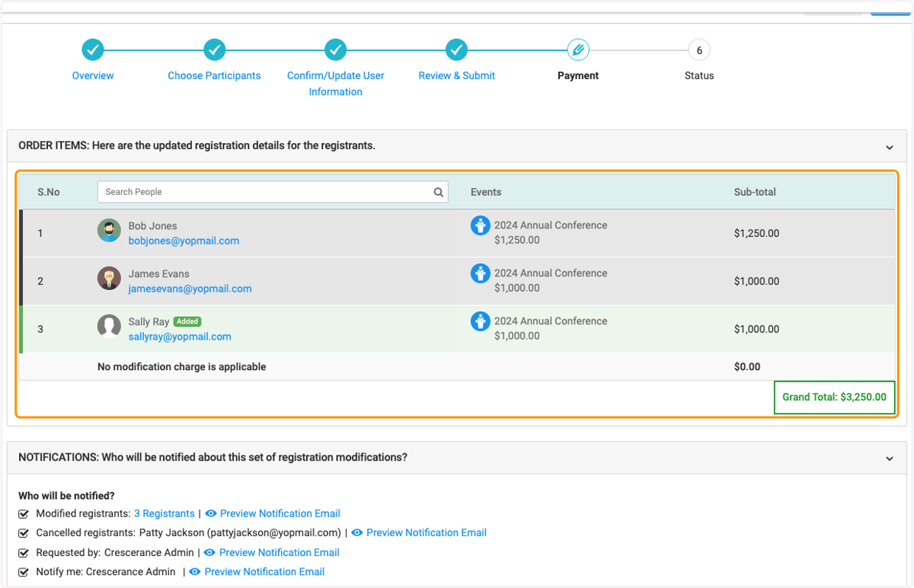Click James Evans's name
This screenshot has width=914, height=588.
tap(158, 274)
